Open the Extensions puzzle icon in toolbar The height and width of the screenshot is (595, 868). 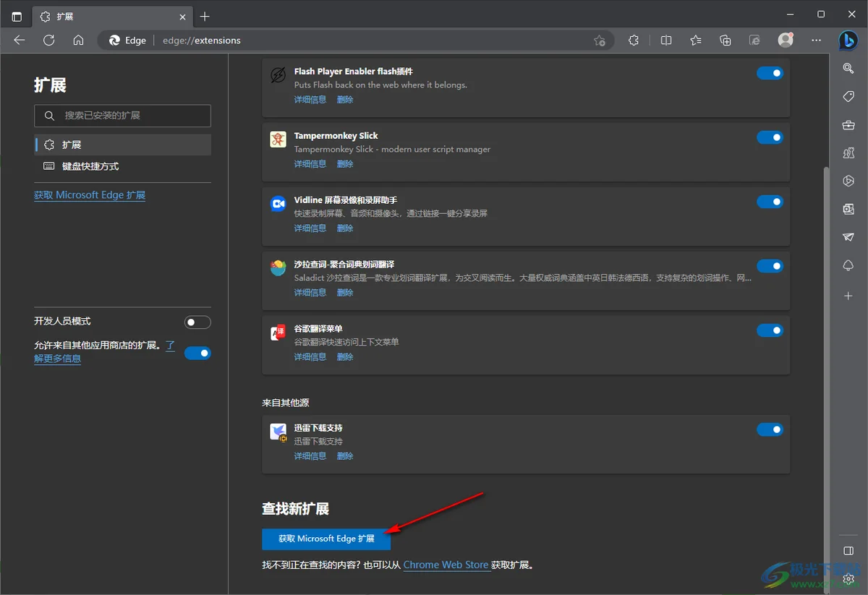634,40
